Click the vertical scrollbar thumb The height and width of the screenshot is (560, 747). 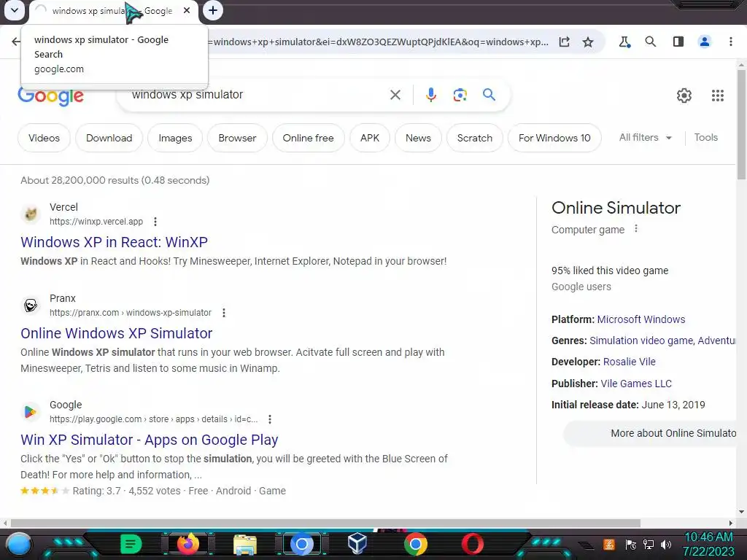click(741, 125)
